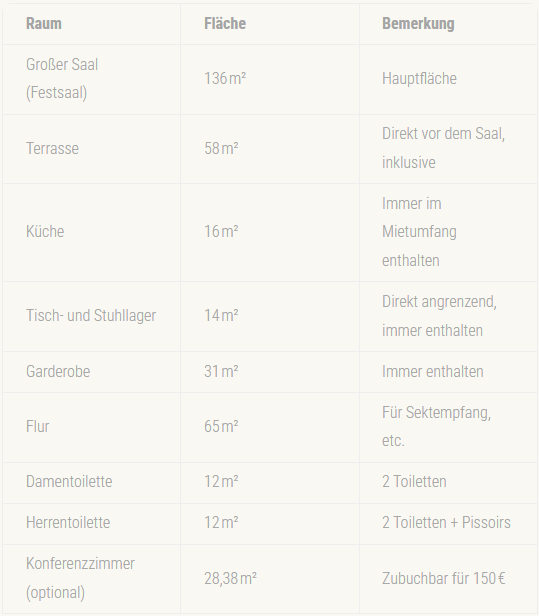Click the 136 m² area value

(225, 79)
